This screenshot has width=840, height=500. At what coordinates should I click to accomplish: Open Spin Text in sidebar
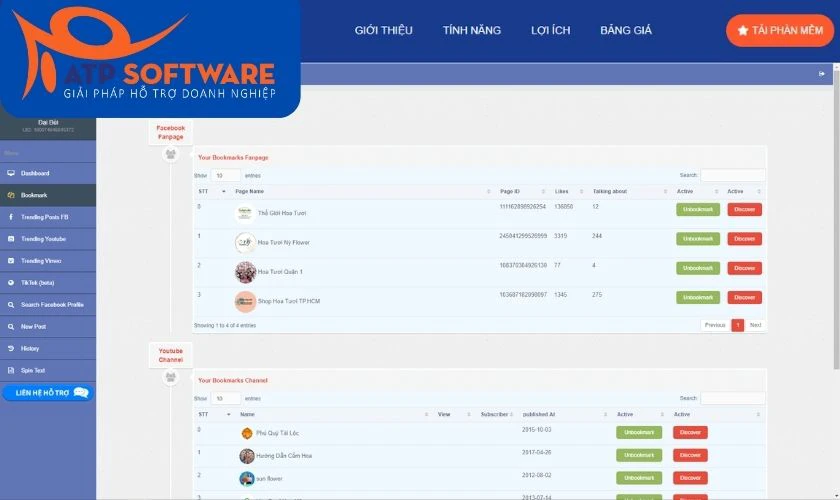pos(48,370)
